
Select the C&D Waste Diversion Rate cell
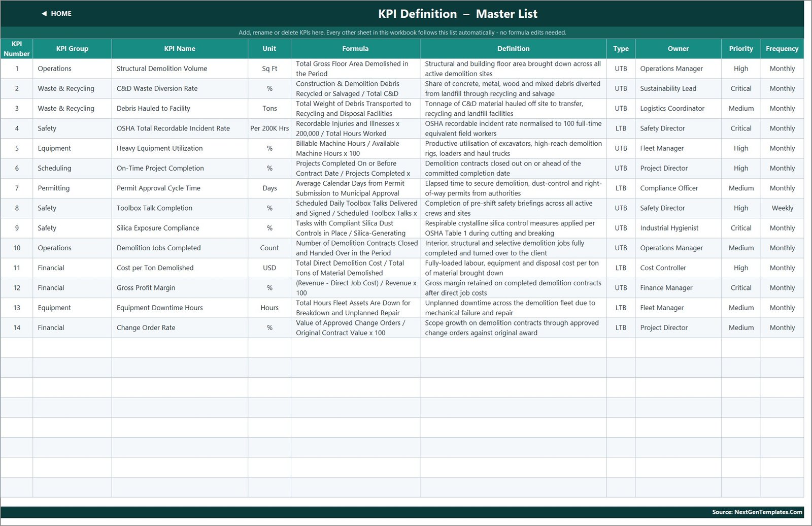click(x=180, y=88)
